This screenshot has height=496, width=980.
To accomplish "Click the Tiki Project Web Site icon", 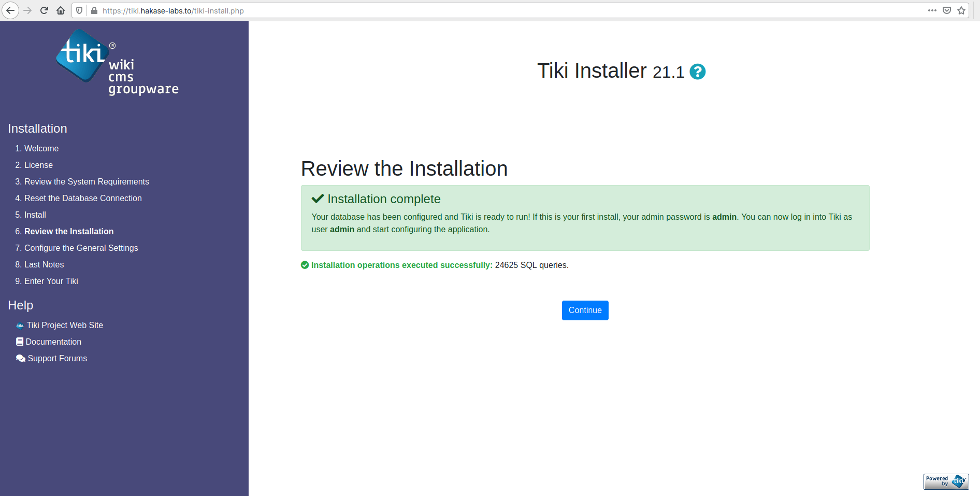I will [x=20, y=325].
